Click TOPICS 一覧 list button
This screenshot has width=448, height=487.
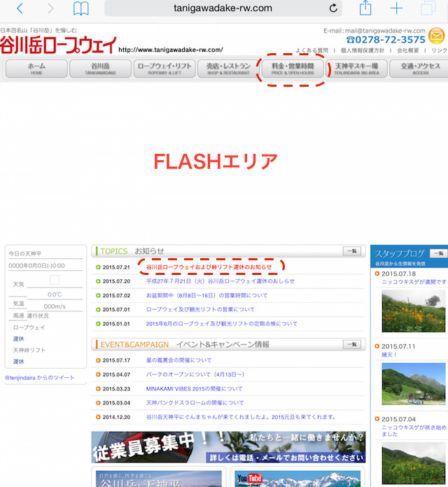353,250
